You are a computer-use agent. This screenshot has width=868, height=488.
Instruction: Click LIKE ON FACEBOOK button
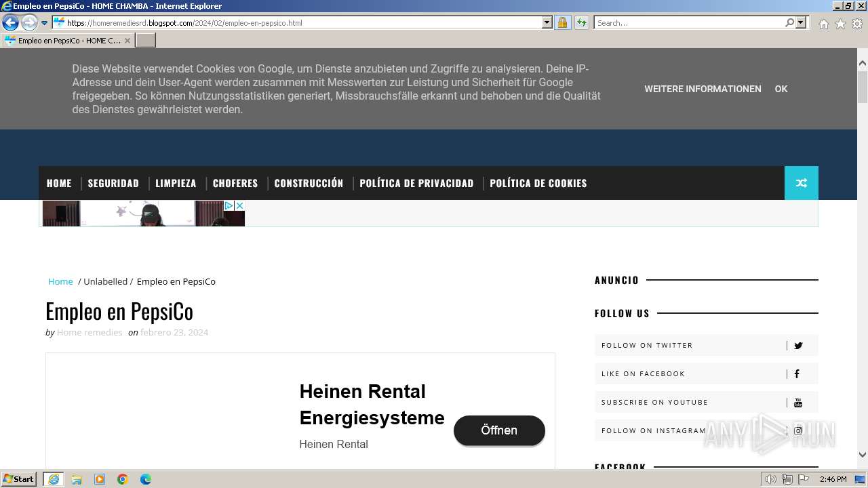pos(707,373)
